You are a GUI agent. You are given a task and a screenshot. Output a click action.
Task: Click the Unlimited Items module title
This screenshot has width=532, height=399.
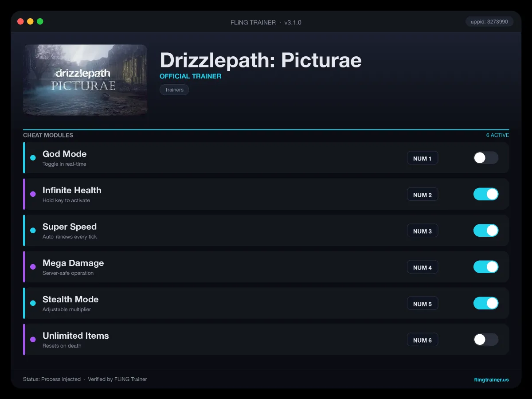(76, 336)
